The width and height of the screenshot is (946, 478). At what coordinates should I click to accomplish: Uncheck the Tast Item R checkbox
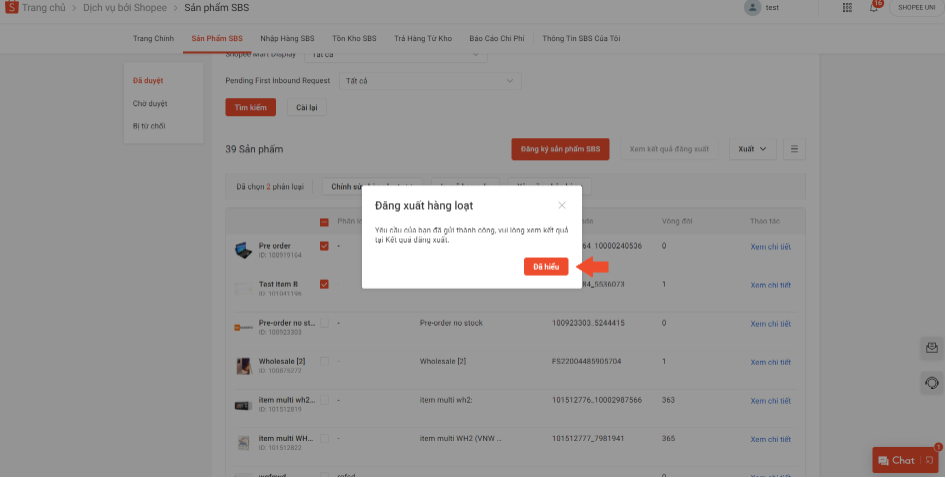324,284
